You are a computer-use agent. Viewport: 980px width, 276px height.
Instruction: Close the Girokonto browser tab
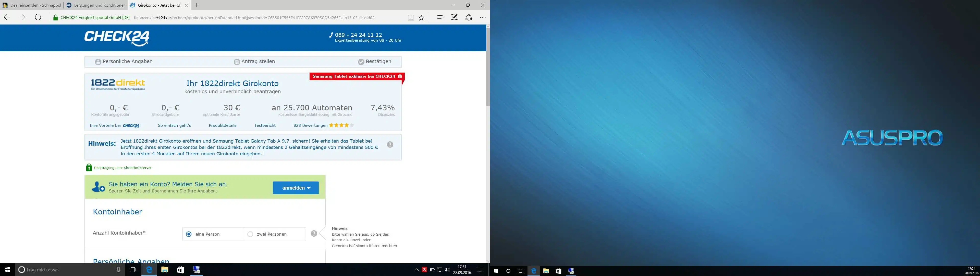186,5
